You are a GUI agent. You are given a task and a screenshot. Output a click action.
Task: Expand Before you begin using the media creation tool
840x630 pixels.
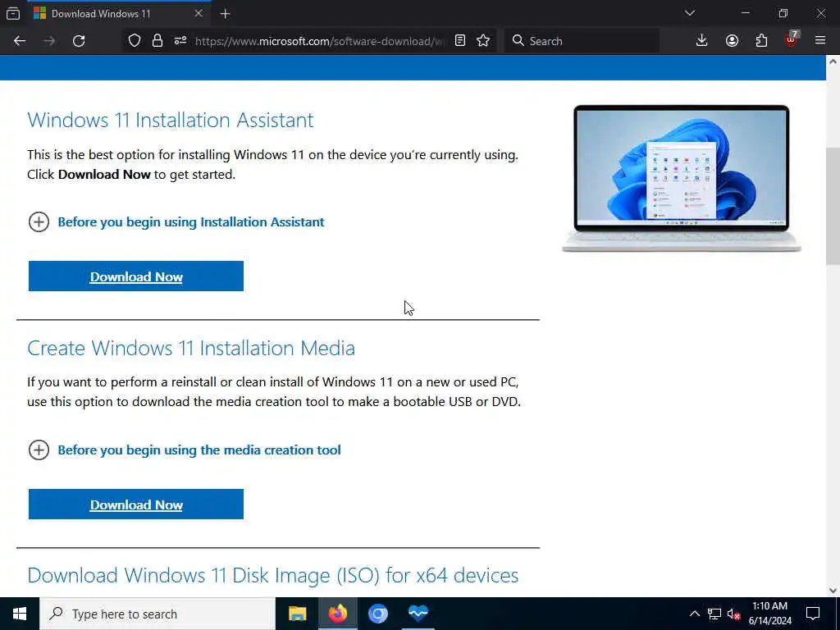pos(185,450)
